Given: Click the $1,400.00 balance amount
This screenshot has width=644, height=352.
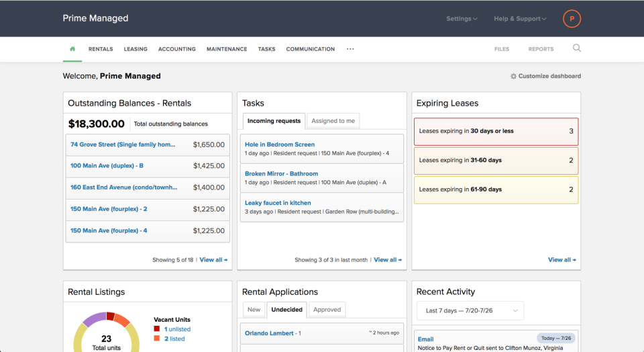Looking at the screenshot, I should point(209,187).
